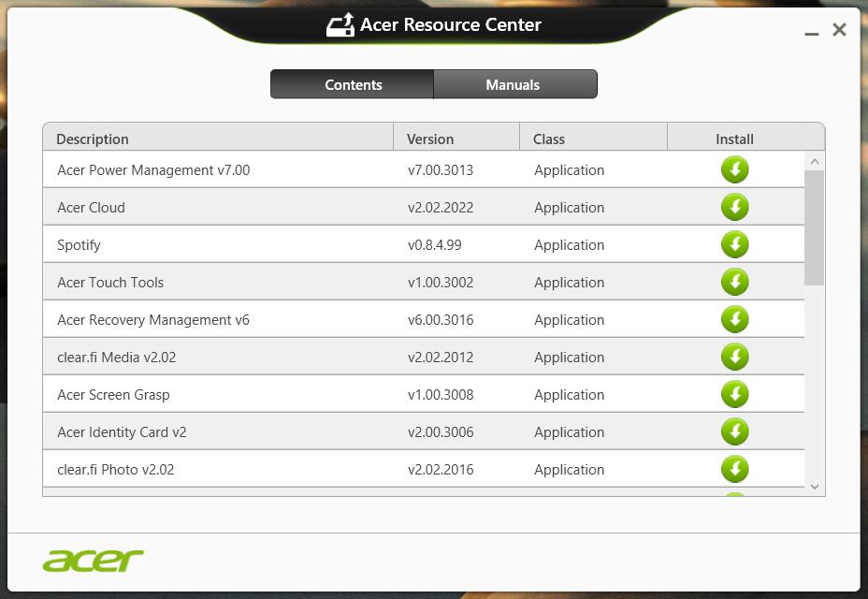Click version v7.00.3013
Viewport: 868px width, 599px height.
pyautogui.click(x=441, y=170)
